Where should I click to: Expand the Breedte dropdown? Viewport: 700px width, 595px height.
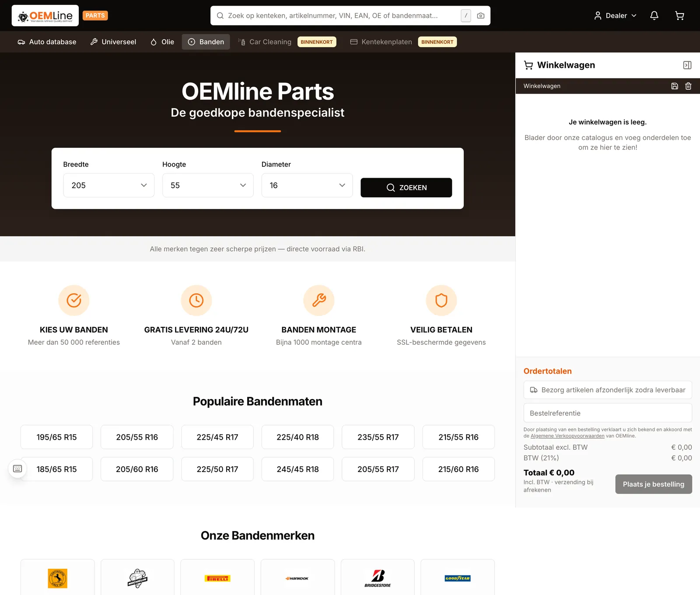click(x=109, y=185)
